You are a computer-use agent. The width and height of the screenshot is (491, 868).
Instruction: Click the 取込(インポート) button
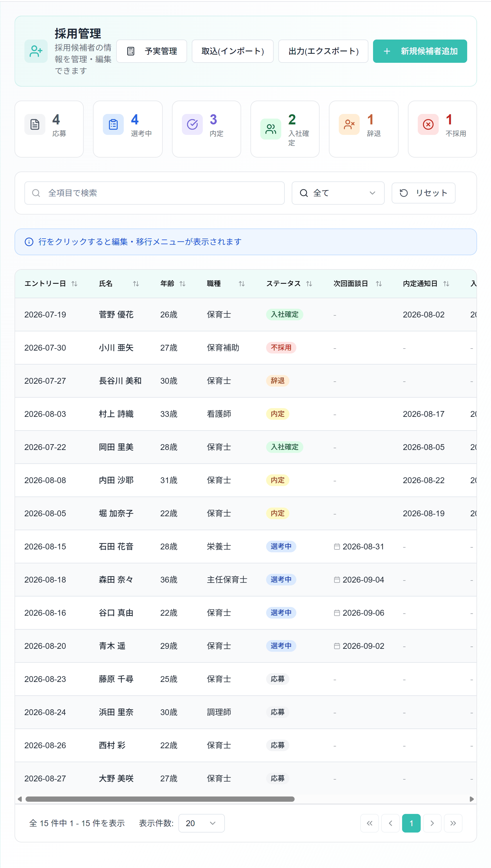coord(232,51)
